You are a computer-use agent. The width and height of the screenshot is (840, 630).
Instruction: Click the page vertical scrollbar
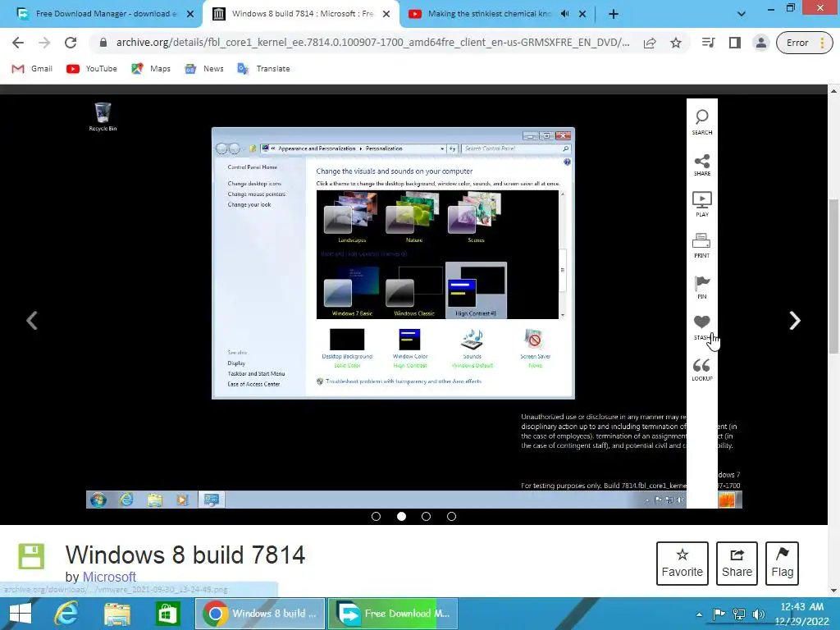(x=833, y=276)
